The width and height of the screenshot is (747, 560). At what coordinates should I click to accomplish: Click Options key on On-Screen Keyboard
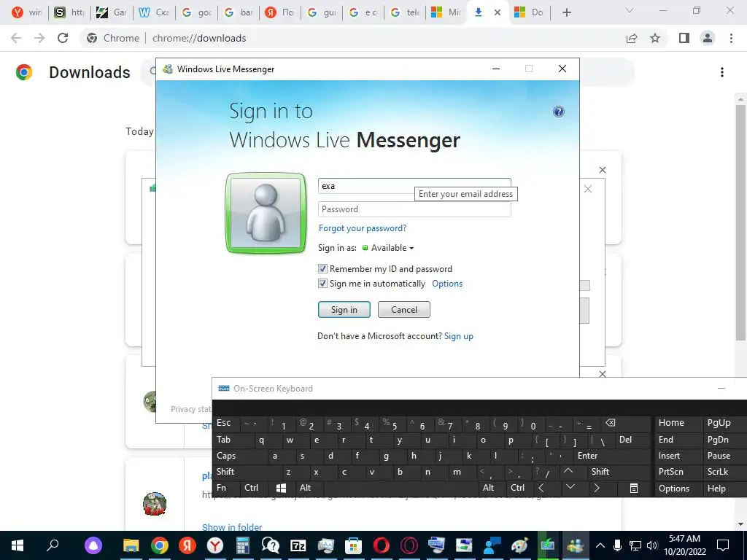click(x=678, y=488)
